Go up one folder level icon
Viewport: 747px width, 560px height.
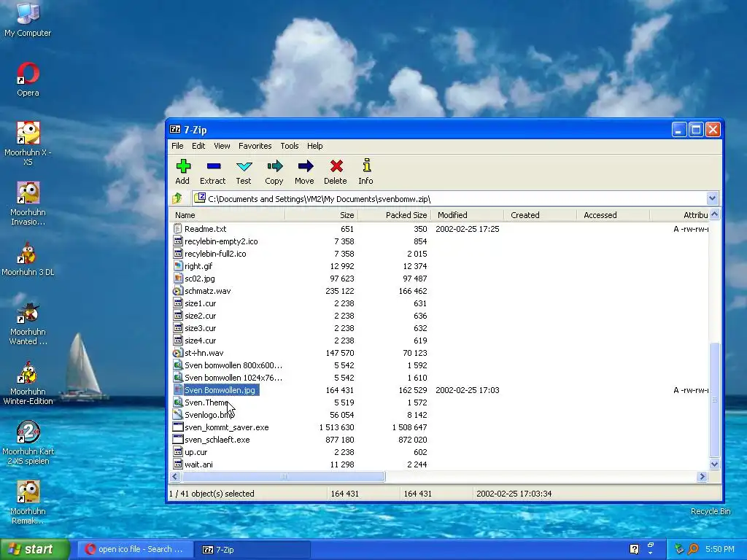point(178,198)
